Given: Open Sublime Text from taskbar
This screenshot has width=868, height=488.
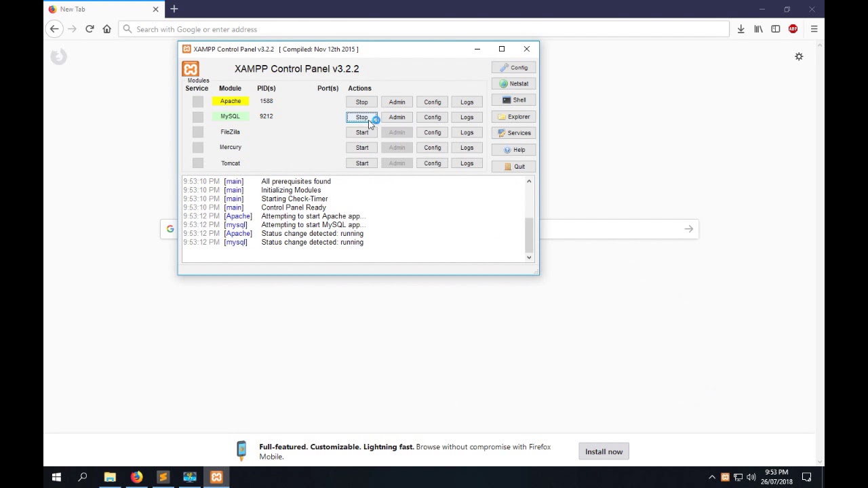Looking at the screenshot, I should coord(163,477).
